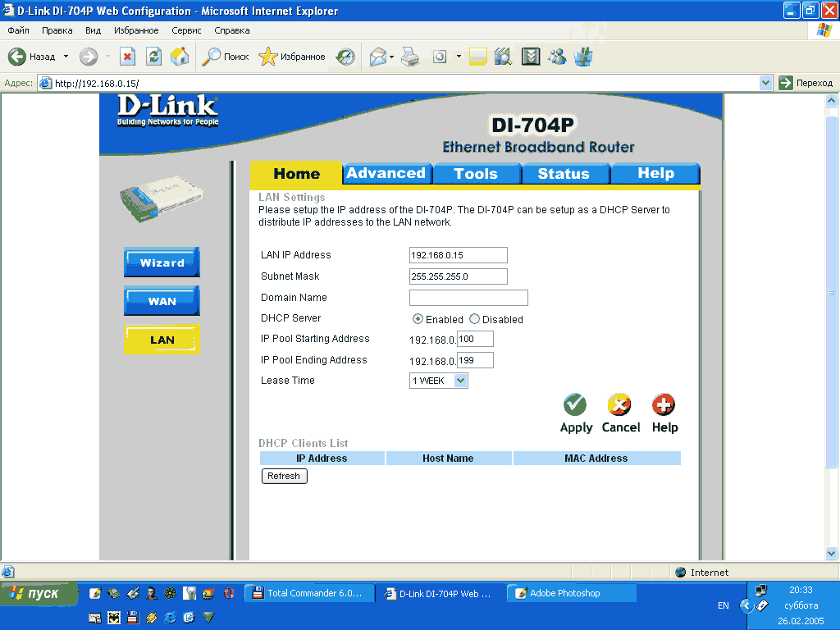Viewport: 840px width, 630px height.
Task: Select DHCP Server Disabled radio button
Action: [474, 319]
